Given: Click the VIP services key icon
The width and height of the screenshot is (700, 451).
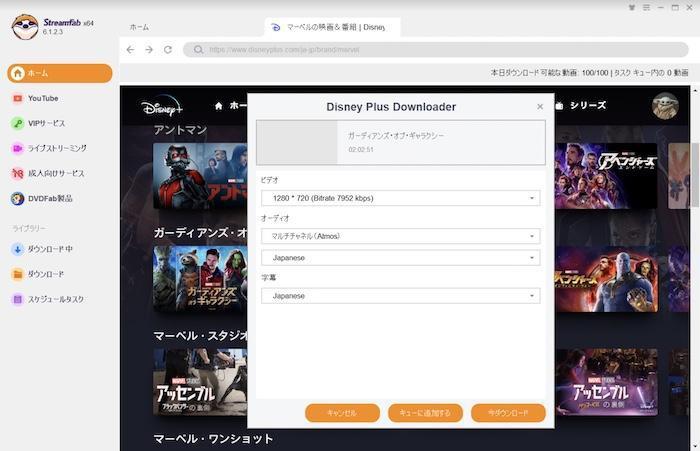Looking at the screenshot, I should pos(17,123).
